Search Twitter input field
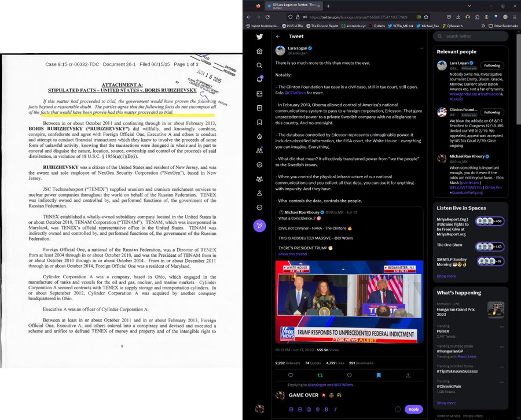The image size is (521, 420). tap(471, 36)
